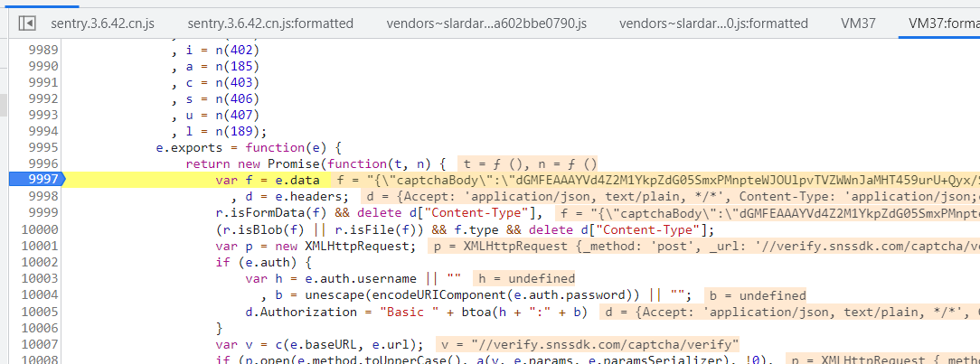Click inline value 'b = undefined'
The height and width of the screenshot is (364, 980).
tap(755, 294)
